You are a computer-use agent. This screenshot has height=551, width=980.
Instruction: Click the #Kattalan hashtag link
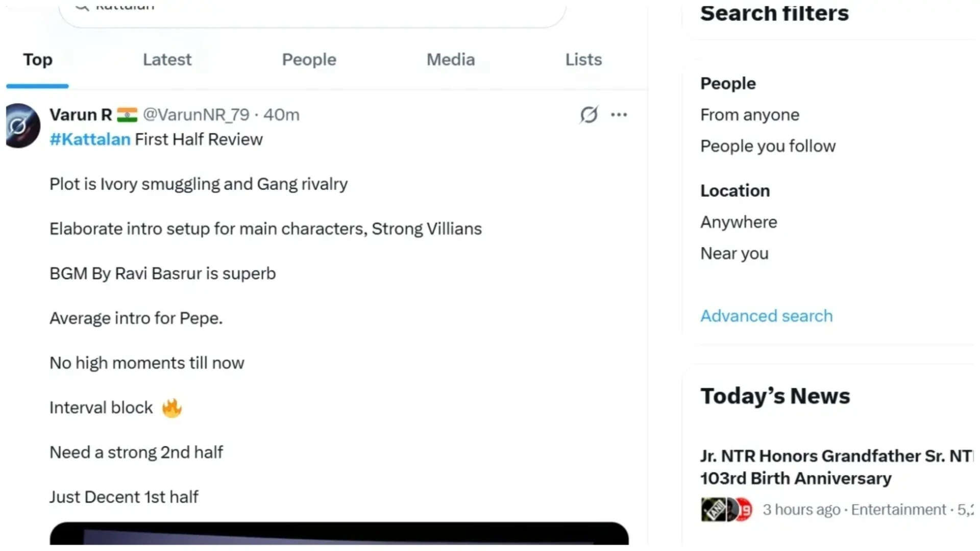point(90,139)
